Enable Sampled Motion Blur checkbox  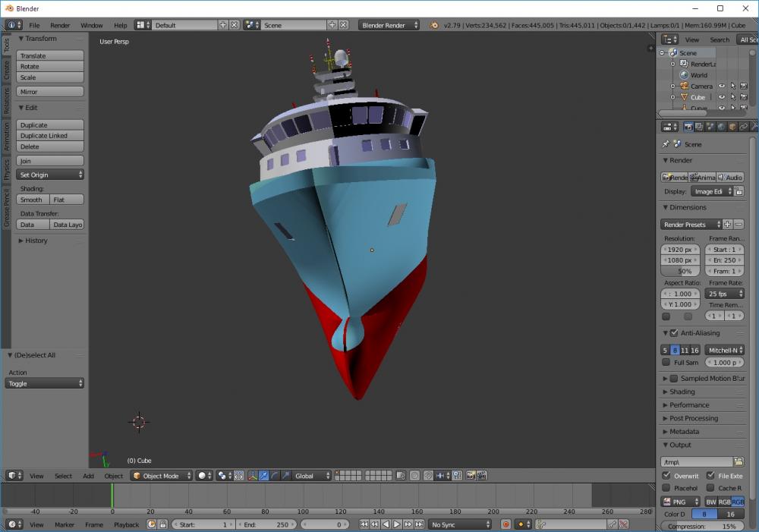[x=674, y=379]
